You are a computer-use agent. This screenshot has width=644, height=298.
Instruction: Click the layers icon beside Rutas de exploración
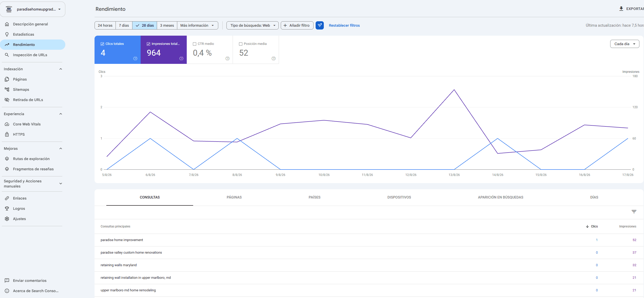(7, 159)
